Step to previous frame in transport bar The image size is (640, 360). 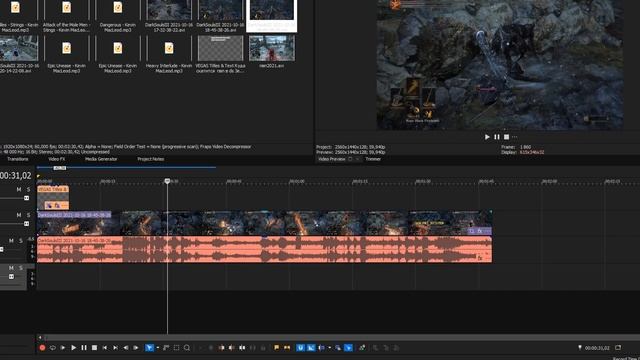(126, 348)
